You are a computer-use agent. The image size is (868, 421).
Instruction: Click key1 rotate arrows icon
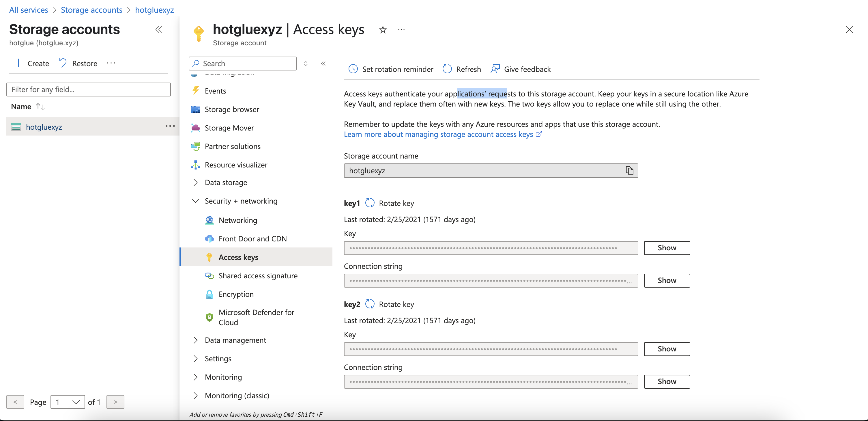click(370, 203)
